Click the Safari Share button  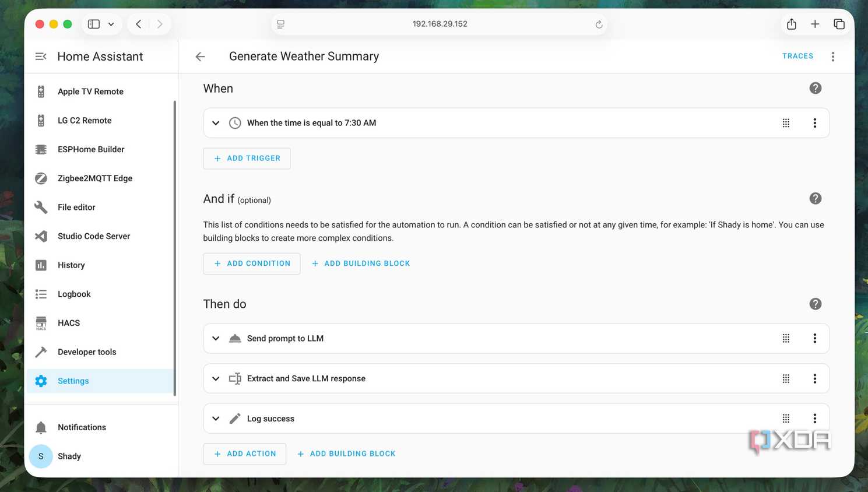pyautogui.click(x=792, y=24)
